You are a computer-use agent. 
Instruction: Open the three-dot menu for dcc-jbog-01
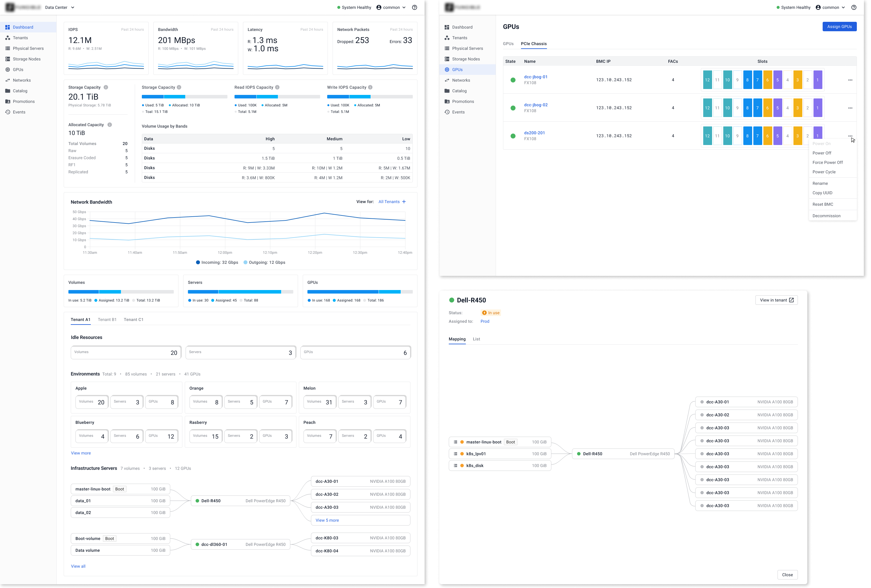pyautogui.click(x=850, y=80)
